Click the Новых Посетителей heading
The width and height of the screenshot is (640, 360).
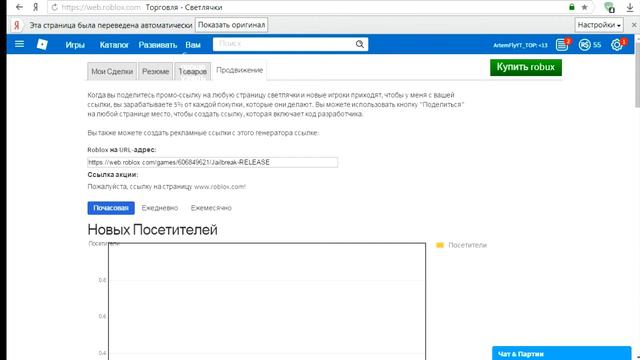(x=152, y=230)
